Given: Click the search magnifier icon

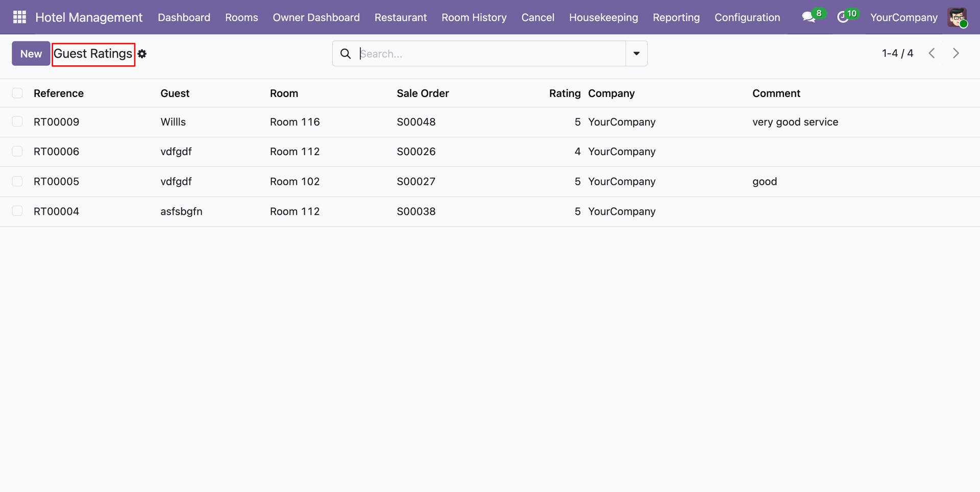Looking at the screenshot, I should (346, 54).
